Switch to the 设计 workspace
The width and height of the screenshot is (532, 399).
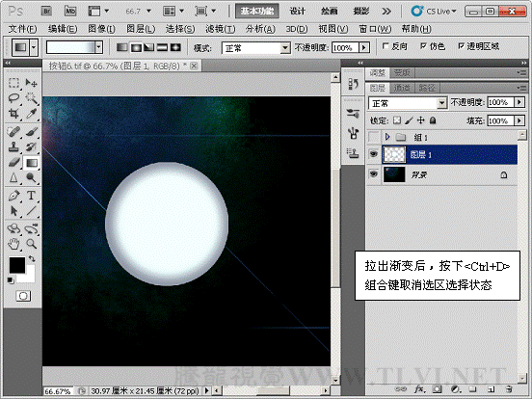coord(297,12)
